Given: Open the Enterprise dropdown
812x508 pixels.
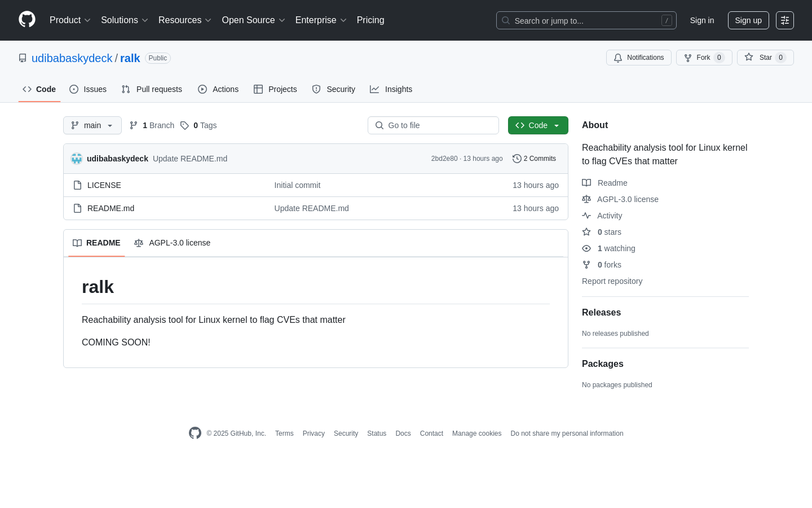Looking at the screenshot, I should click(x=320, y=20).
